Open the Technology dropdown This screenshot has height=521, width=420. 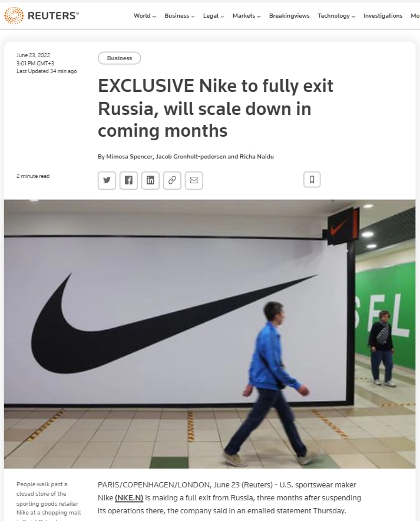pos(336,15)
